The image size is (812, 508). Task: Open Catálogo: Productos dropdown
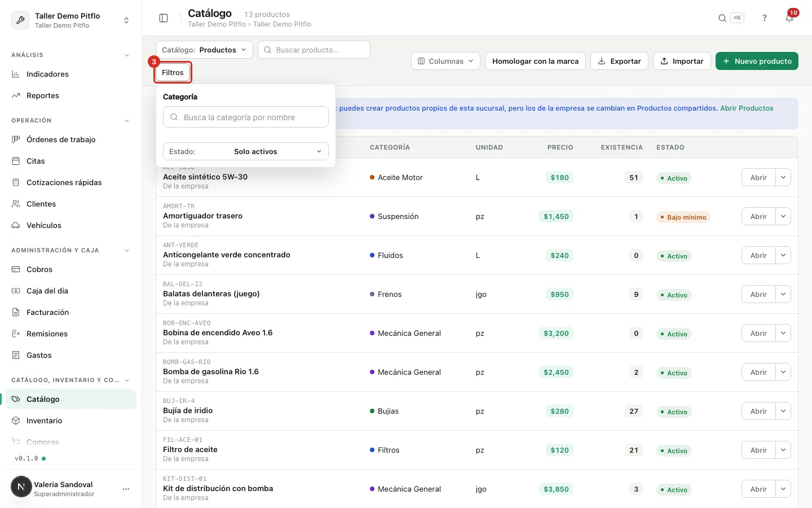[204, 50]
